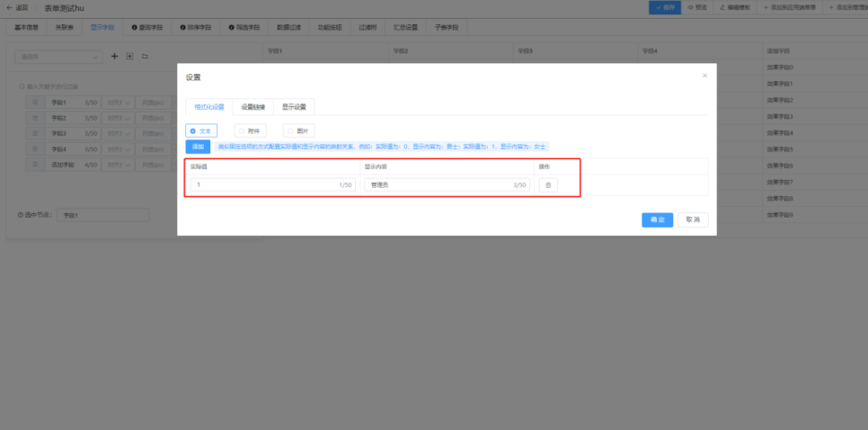Open the 过滤树 tab
Viewport: 868px width, 430px height.
tap(368, 27)
